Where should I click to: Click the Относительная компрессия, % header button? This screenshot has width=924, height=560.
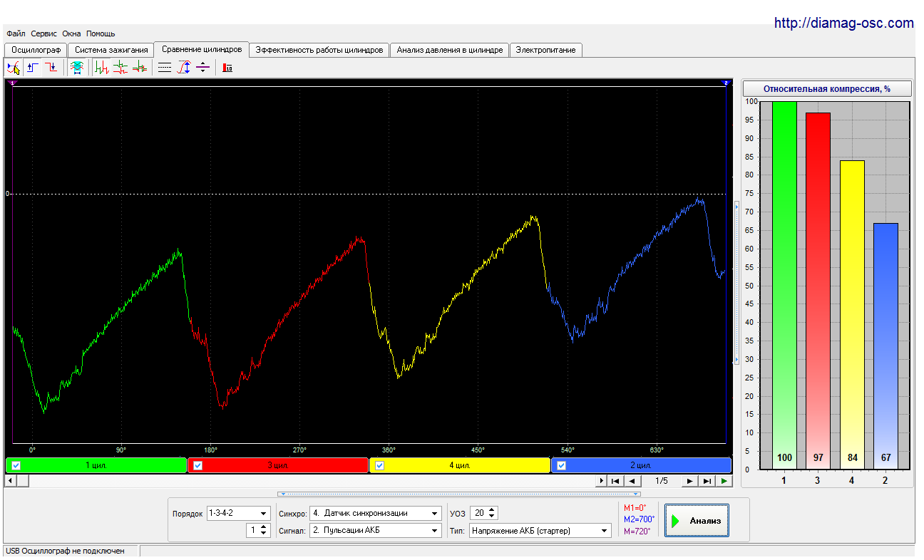click(827, 89)
